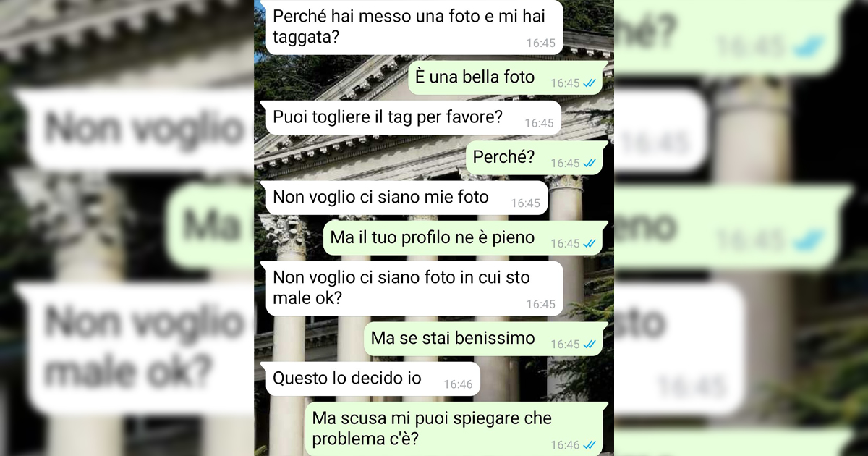Screen dimensions: 868x456
Task: Select "Non voglio ci siano mie foto" message
Action: [407, 198]
